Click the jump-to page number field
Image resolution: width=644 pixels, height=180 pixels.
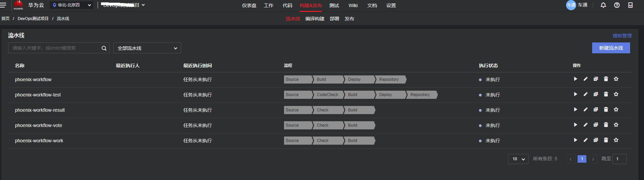point(620,159)
